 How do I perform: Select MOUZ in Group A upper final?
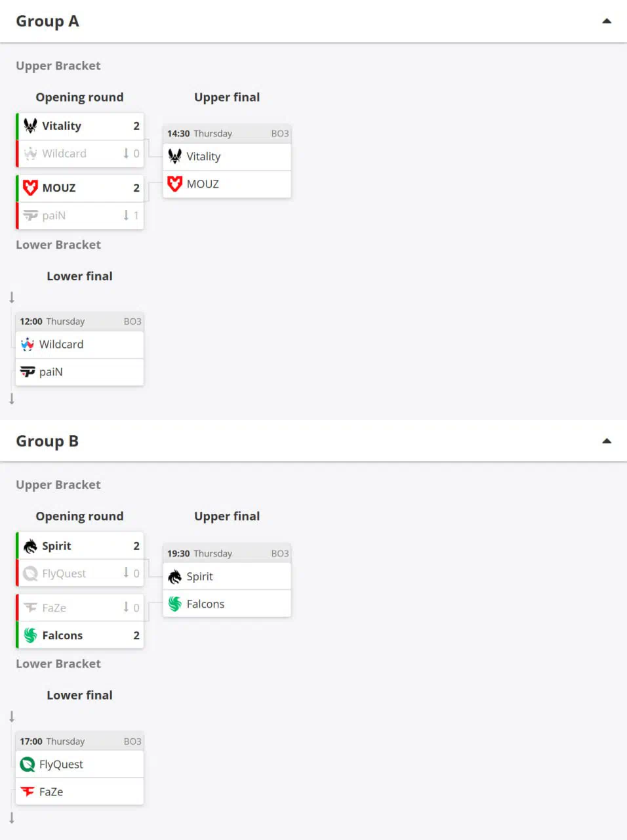coord(227,184)
